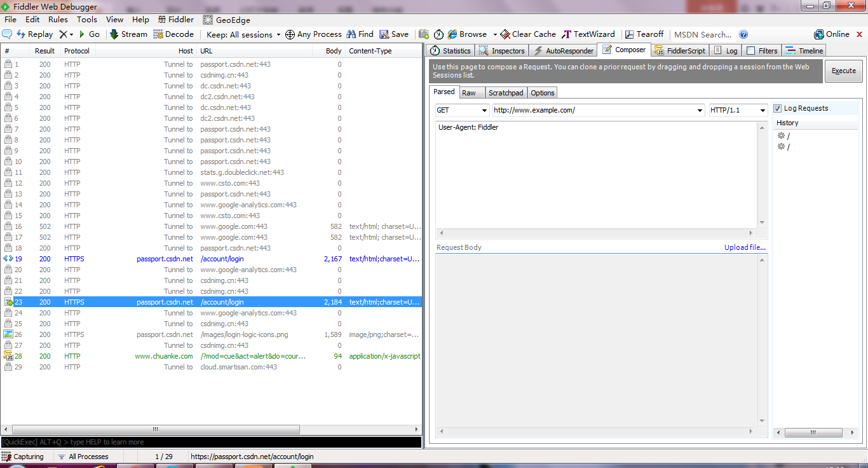The image size is (868, 468).
Task: Open the Remove sessions X dropdown
Action: pos(66,34)
